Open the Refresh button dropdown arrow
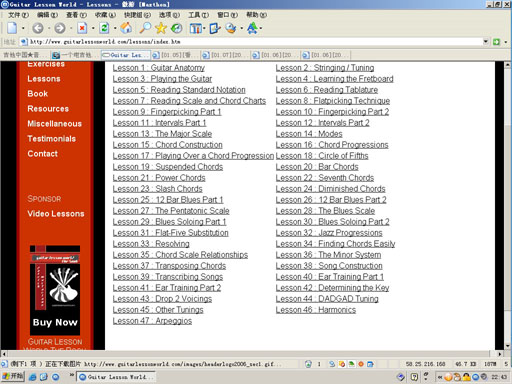Screen dimensions: 512x384 click(115, 29)
